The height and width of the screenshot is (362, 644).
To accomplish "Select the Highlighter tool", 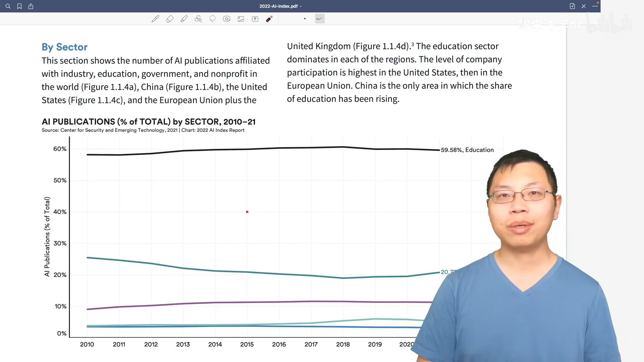I will tap(184, 19).
